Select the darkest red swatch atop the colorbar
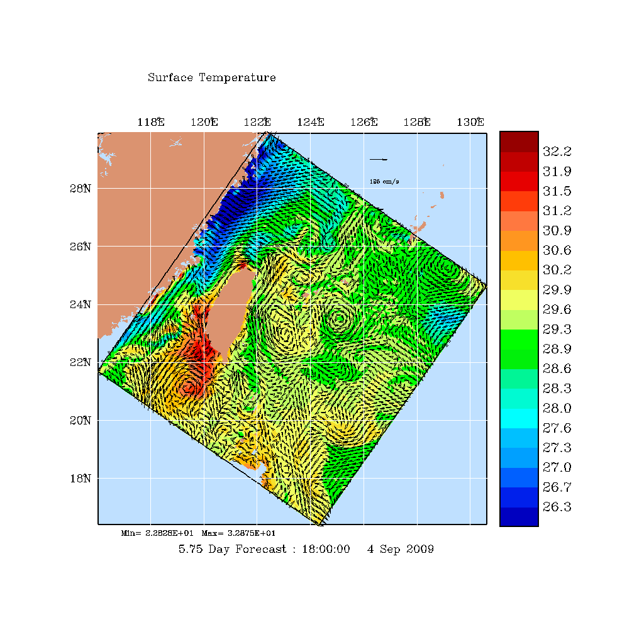 pos(519,142)
